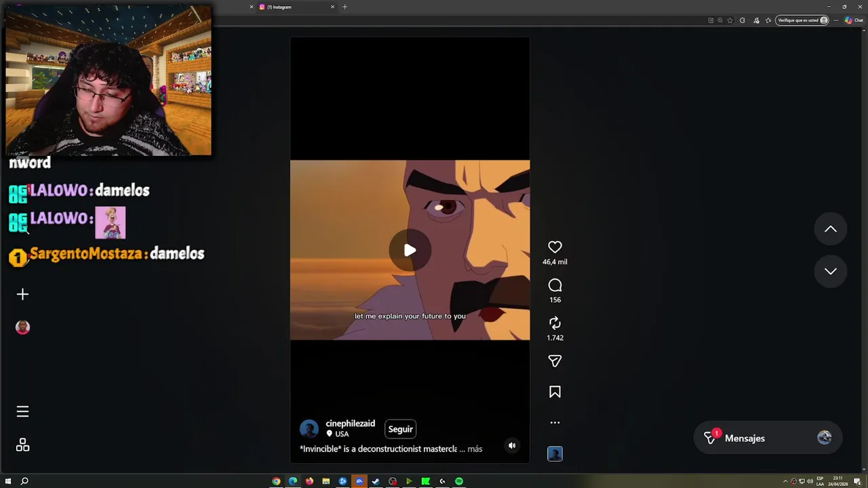Viewport: 868px width, 488px height.
Task: Open your profile avatar in the sidebar
Action: tap(22, 327)
